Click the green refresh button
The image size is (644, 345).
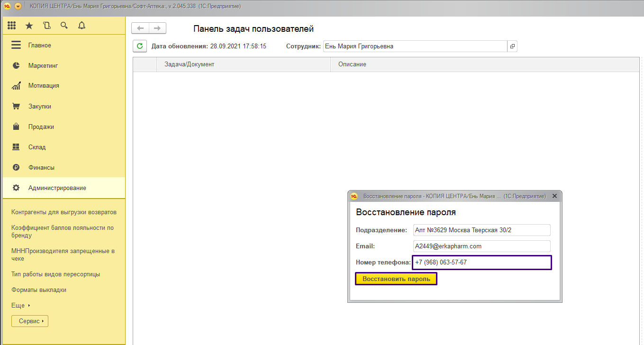pos(139,46)
